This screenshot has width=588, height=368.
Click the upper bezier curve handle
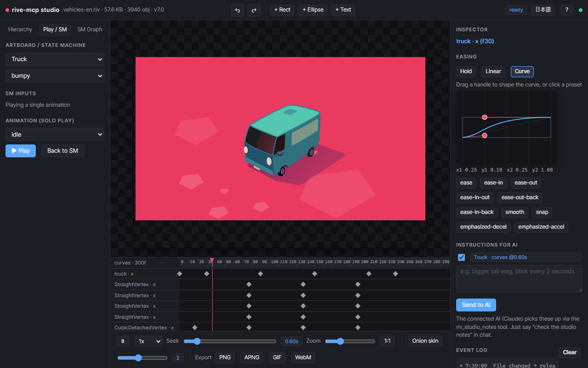point(484,117)
